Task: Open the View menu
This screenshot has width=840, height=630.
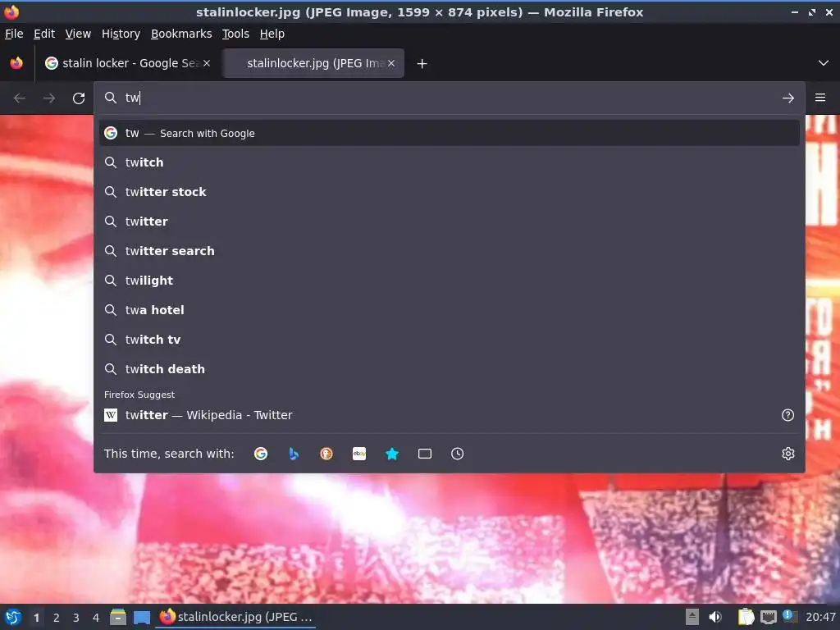Action: point(78,34)
